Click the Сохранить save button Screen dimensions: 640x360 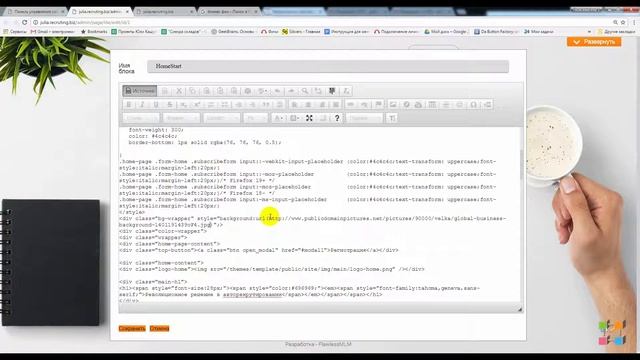(x=132, y=328)
